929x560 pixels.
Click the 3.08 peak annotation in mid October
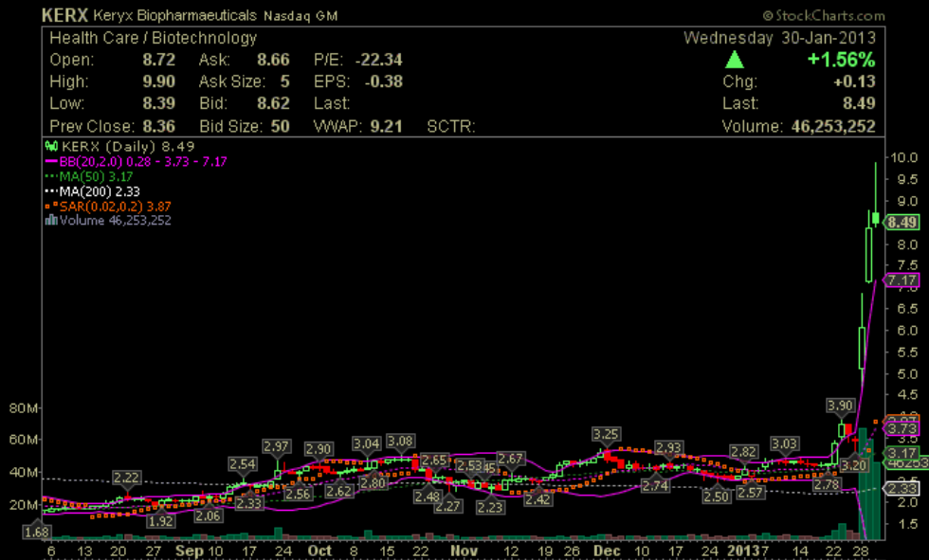(400, 441)
